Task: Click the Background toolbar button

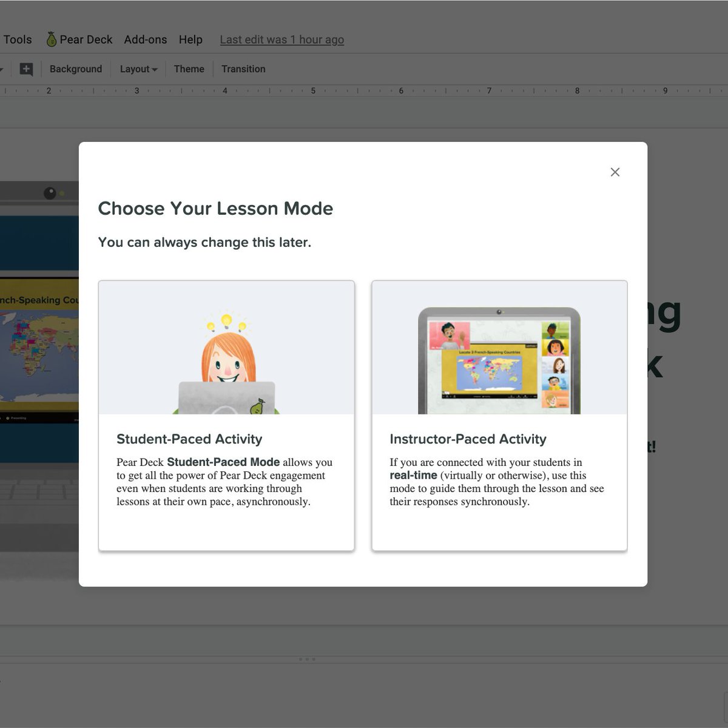Action: [76, 69]
